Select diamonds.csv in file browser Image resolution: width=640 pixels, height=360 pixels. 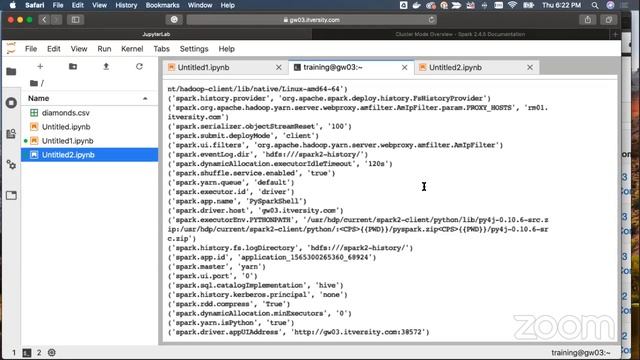89,113
